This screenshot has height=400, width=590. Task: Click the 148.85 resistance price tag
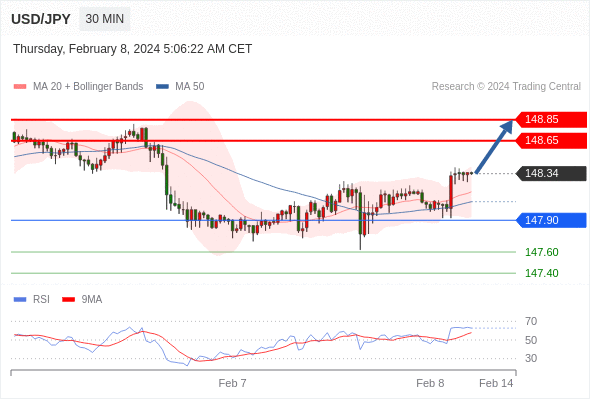click(551, 120)
